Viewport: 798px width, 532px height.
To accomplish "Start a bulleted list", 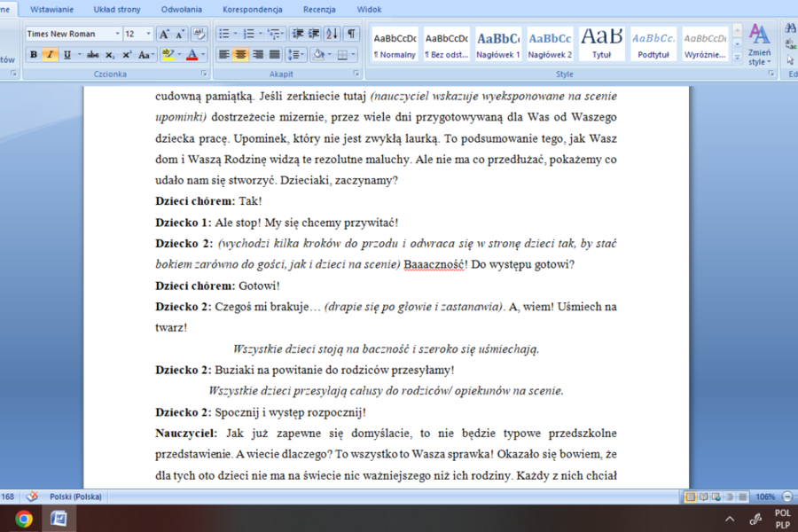I will [x=225, y=34].
